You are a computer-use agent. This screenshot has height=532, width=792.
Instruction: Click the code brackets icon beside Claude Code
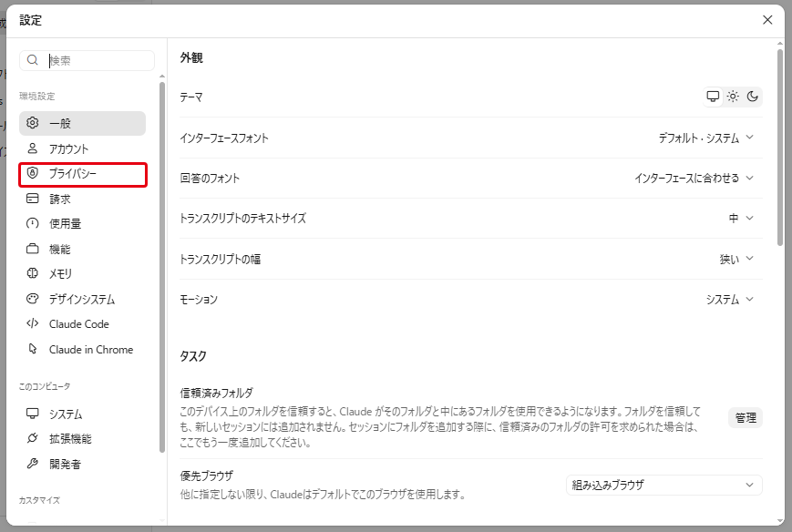tap(32, 323)
